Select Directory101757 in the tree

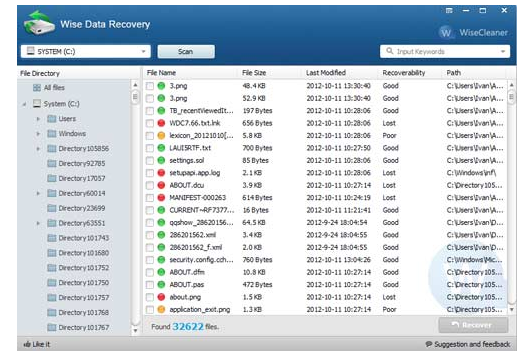pyautogui.click(x=84, y=297)
